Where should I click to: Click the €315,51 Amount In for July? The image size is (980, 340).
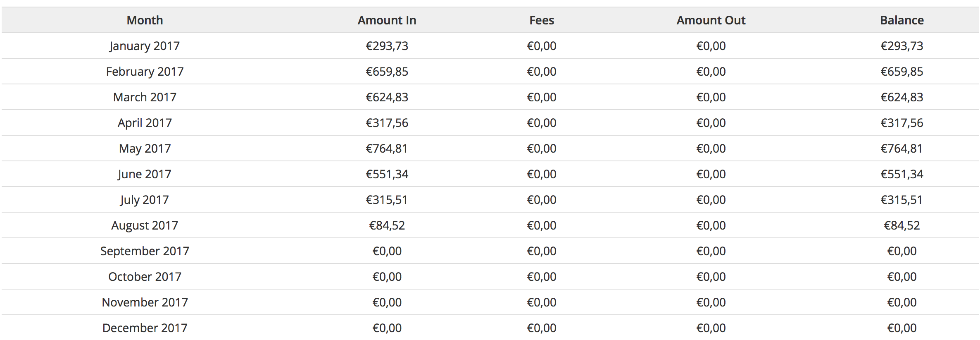click(x=387, y=200)
